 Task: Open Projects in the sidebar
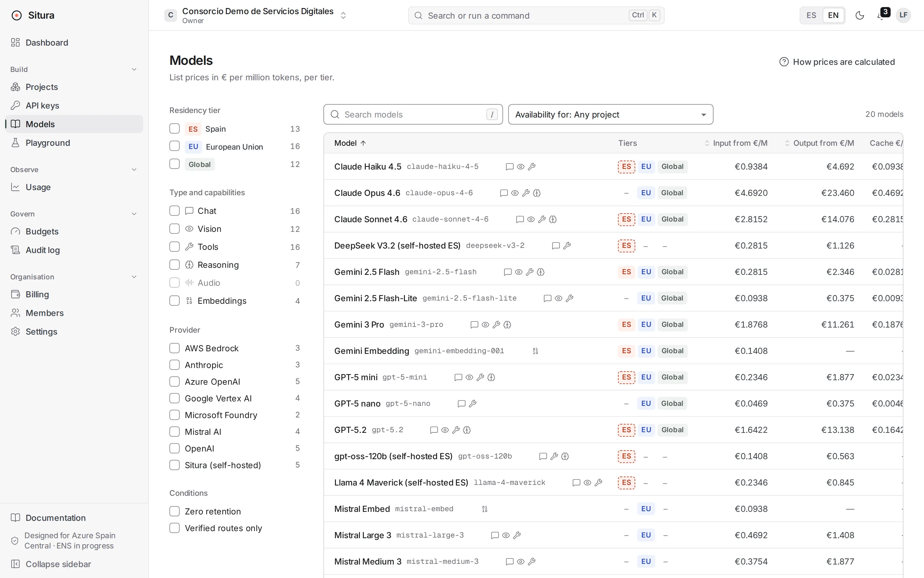coord(74,87)
